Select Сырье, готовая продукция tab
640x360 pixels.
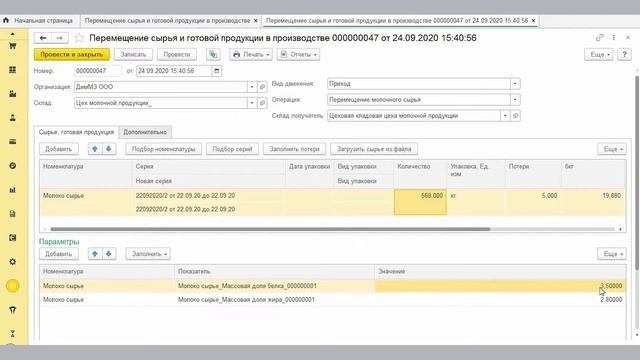coord(76,132)
